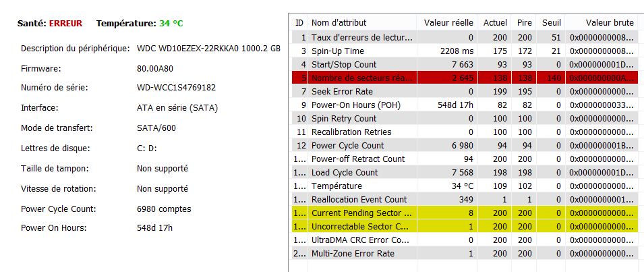This screenshot has height=272, width=644.
Task: Select the red reallocated sectors row
Action: tap(361, 78)
